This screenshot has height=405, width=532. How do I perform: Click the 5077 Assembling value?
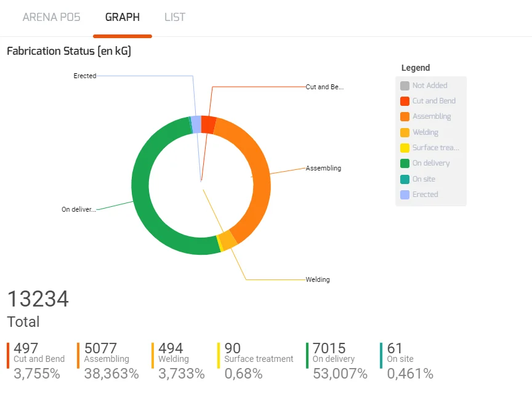100,348
